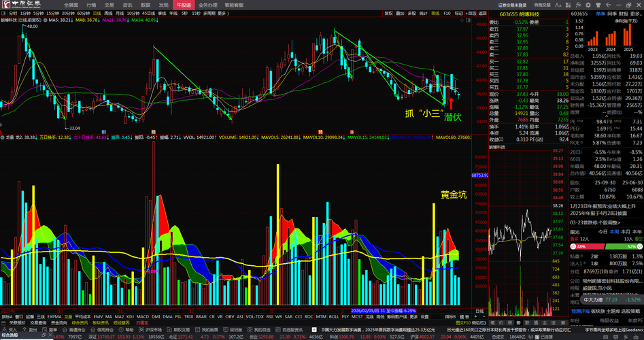Switch to 周线 weekly period
This screenshot has height=340, width=644.
click(x=108, y=13)
